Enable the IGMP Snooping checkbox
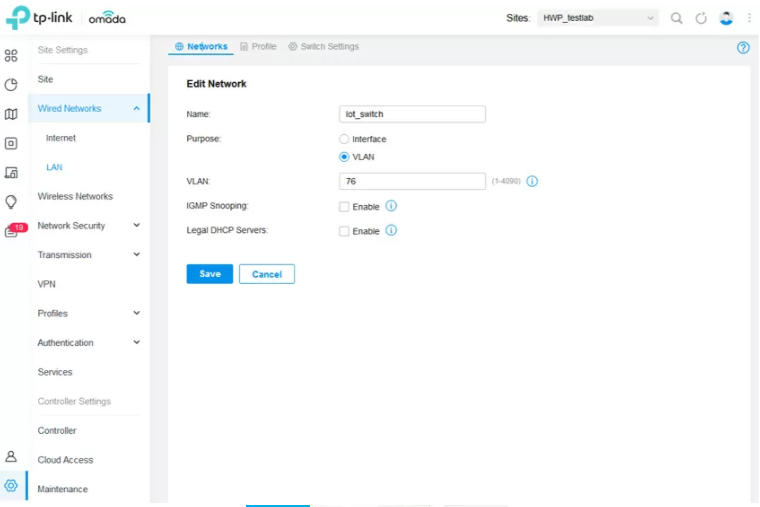Image resolution: width=760 pixels, height=507 pixels. (x=344, y=207)
